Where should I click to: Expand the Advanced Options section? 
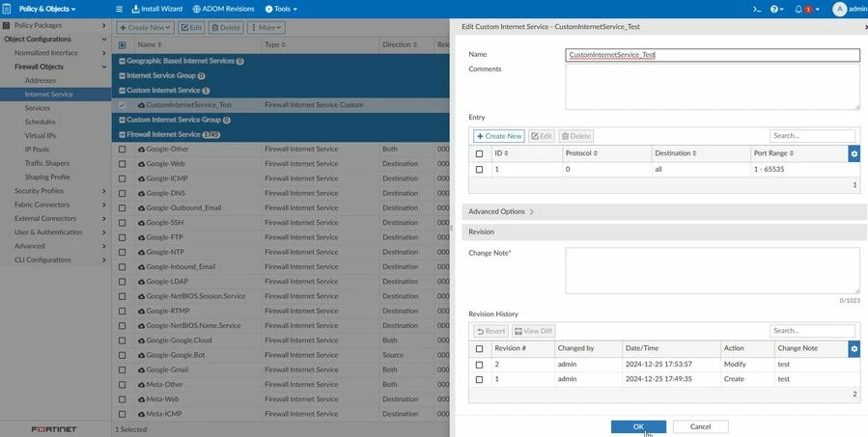point(501,212)
